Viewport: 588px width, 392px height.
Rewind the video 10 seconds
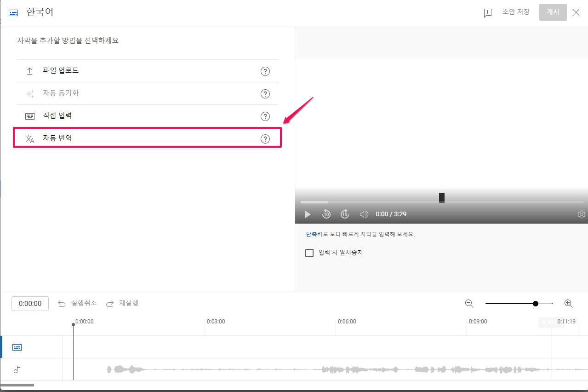pos(326,214)
